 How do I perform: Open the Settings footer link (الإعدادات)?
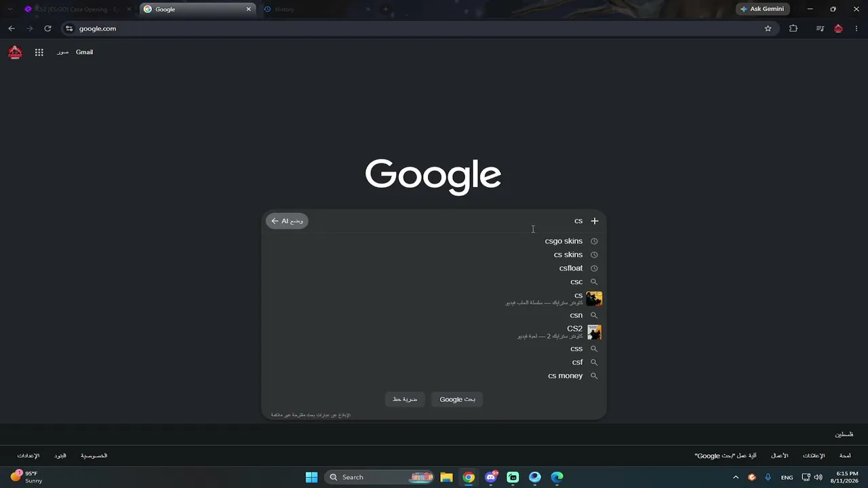pos(28,456)
